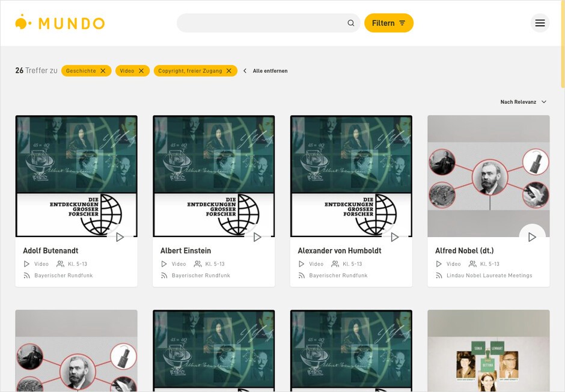
Task: Click Kl. 5-13 under Alfred Nobel (dt.)
Action: [490, 264]
